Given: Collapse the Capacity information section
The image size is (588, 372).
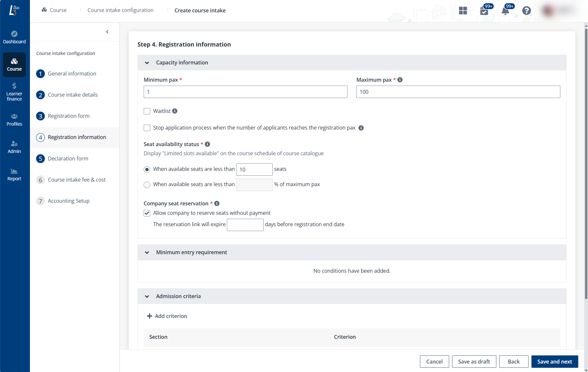Looking at the screenshot, I should [147, 63].
